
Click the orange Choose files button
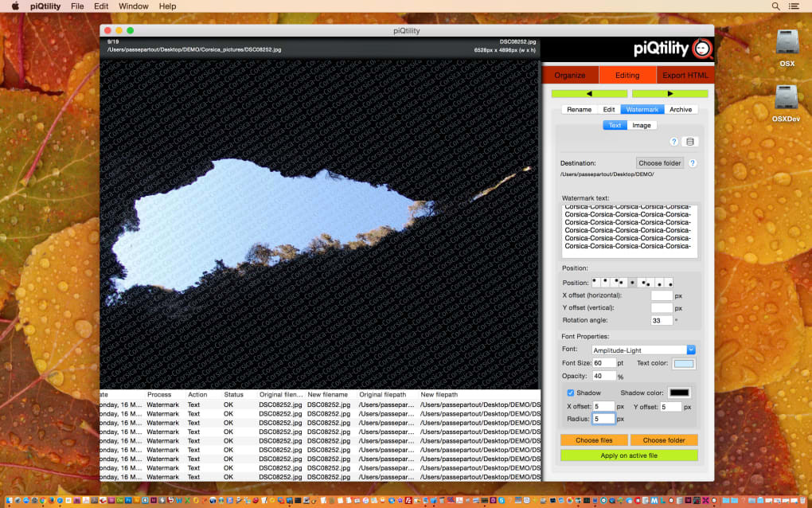pyautogui.click(x=594, y=440)
